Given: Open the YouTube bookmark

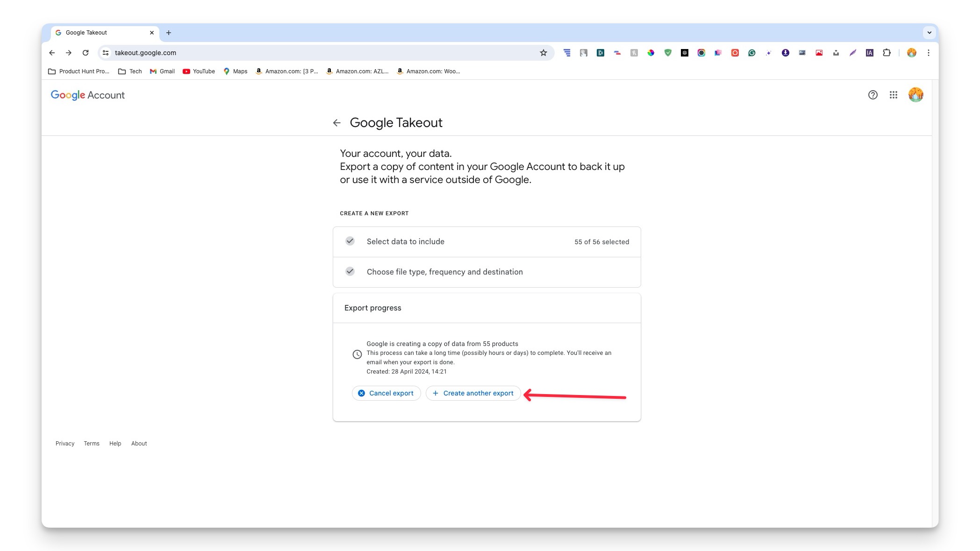Looking at the screenshot, I should [x=199, y=71].
